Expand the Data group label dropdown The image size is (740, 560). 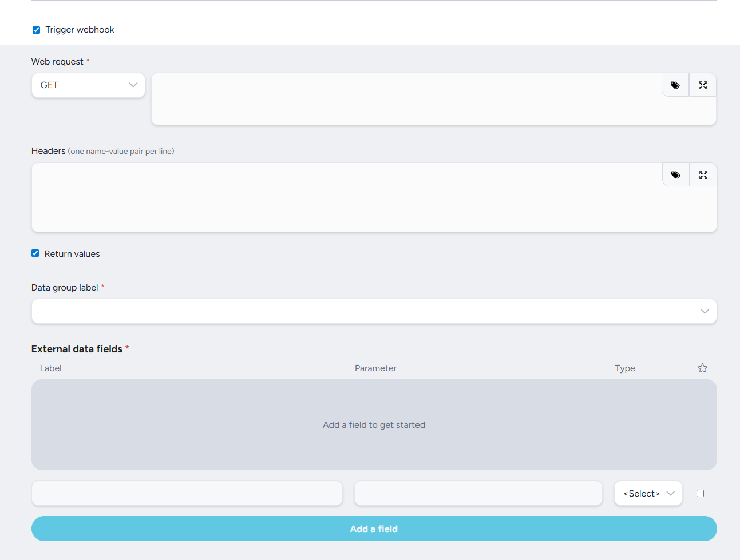point(374,311)
